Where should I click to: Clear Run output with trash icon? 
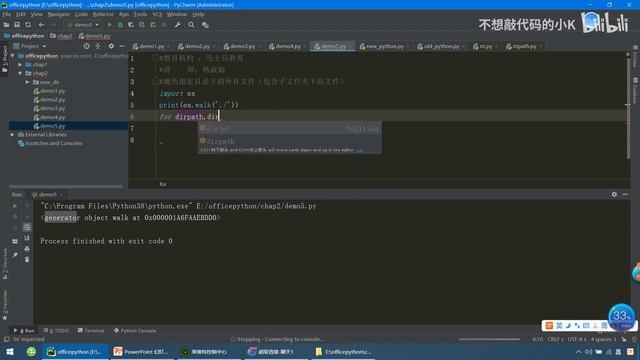pos(27,259)
